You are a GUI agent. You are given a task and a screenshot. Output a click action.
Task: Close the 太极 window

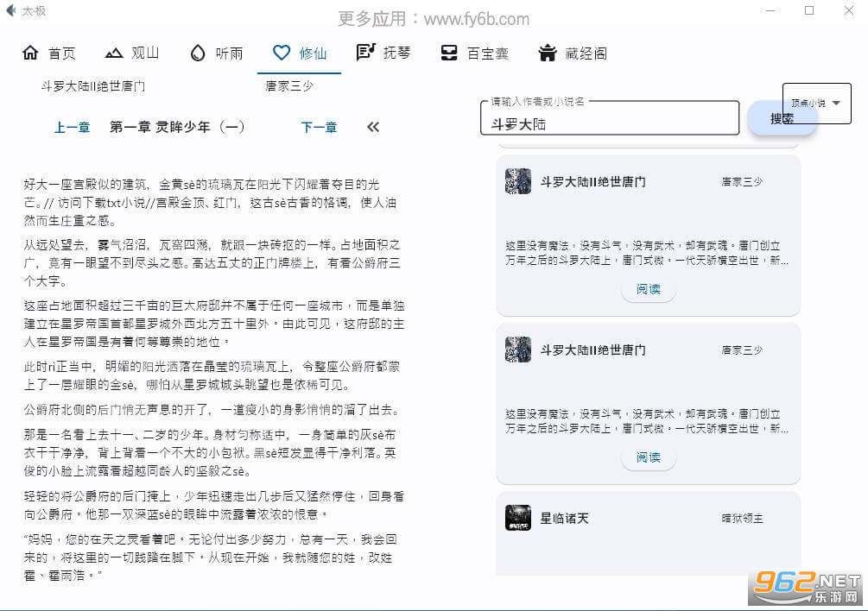point(849,10)
